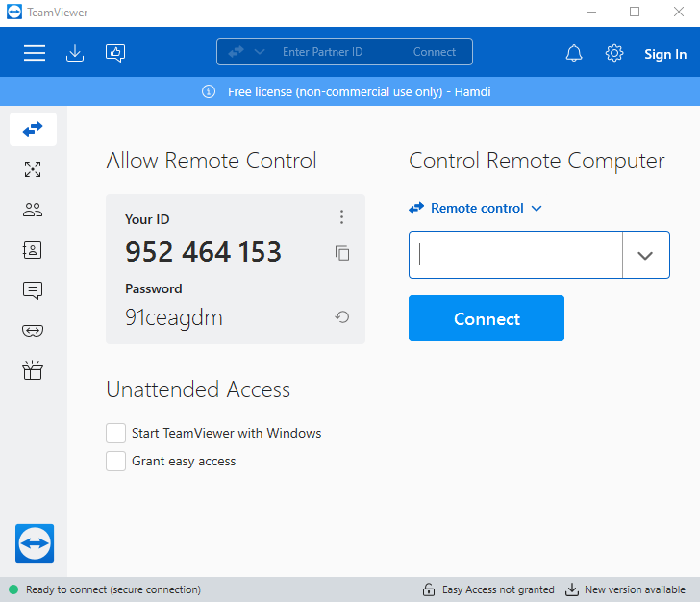Image resolution: width=700 pixels, height=602 pixels.
Task: Select the Remote Control sidebar tab
Action: 33,130
